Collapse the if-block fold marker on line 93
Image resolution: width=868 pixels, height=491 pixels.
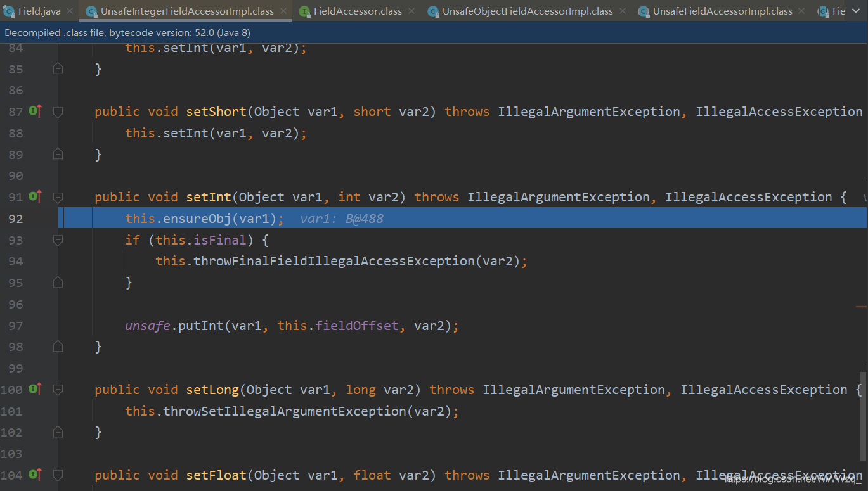tap(58, 240)
